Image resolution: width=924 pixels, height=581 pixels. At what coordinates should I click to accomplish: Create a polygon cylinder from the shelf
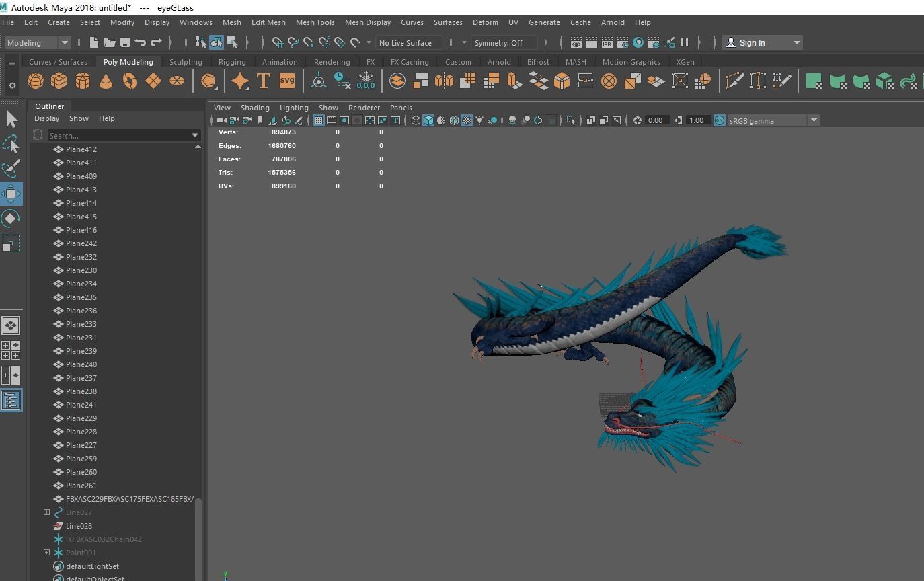tap(83, 81)
